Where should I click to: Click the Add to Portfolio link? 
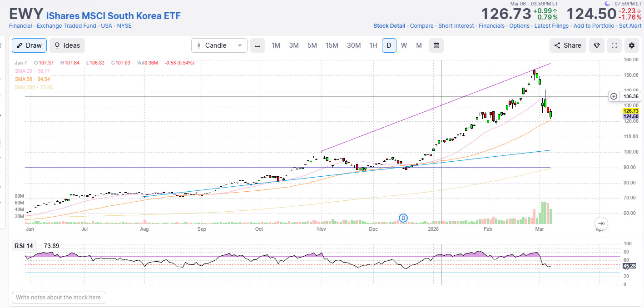tap(594, 26)
